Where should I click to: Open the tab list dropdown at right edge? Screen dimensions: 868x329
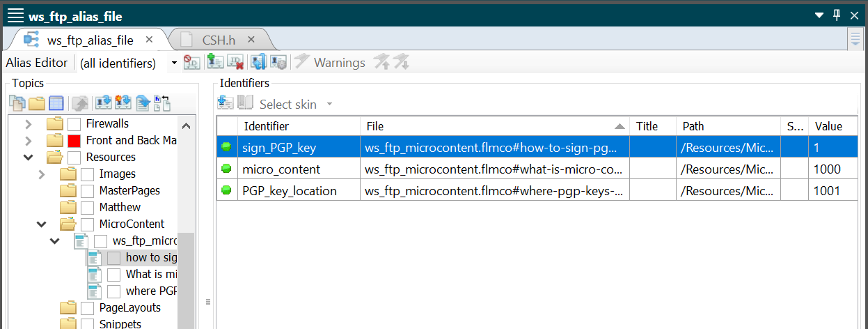(855, 40)
